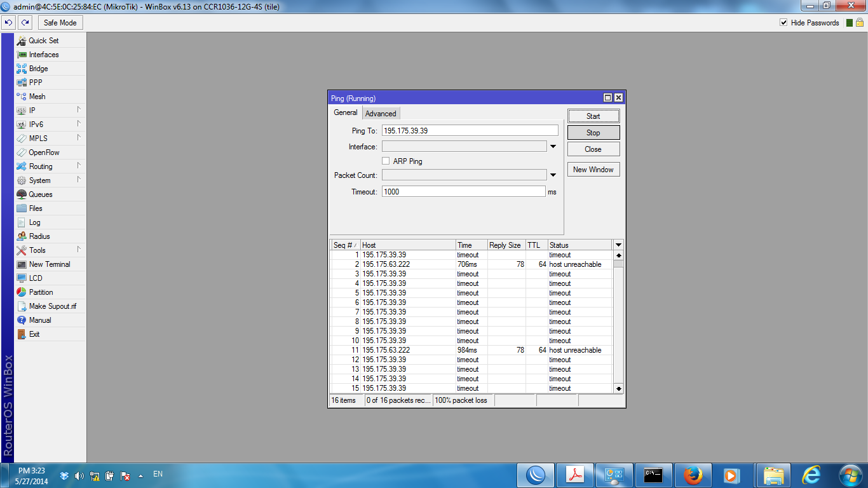
Task: Sort by Time column header
Action: [471, 245]
